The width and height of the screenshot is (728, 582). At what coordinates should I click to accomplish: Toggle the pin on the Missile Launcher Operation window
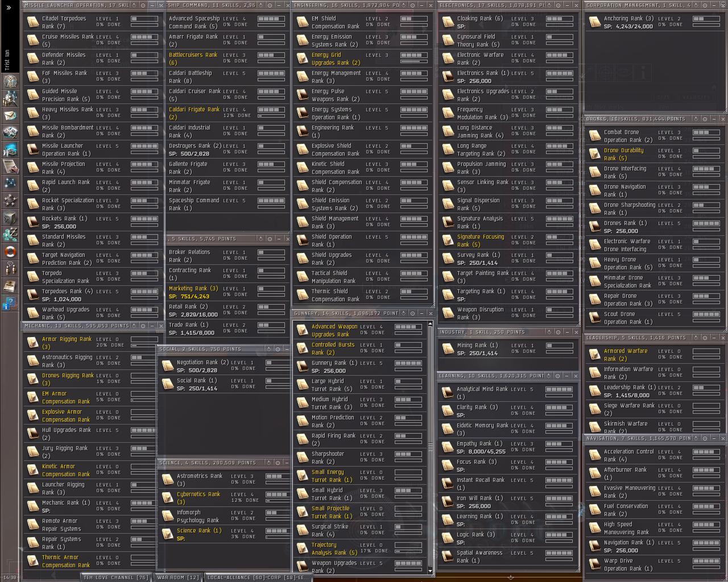143,5
